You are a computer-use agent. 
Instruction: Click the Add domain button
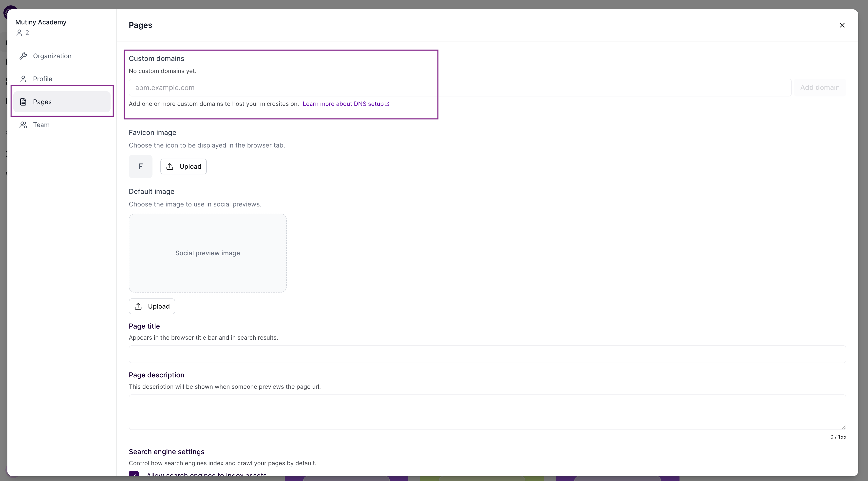click(820, 88)
